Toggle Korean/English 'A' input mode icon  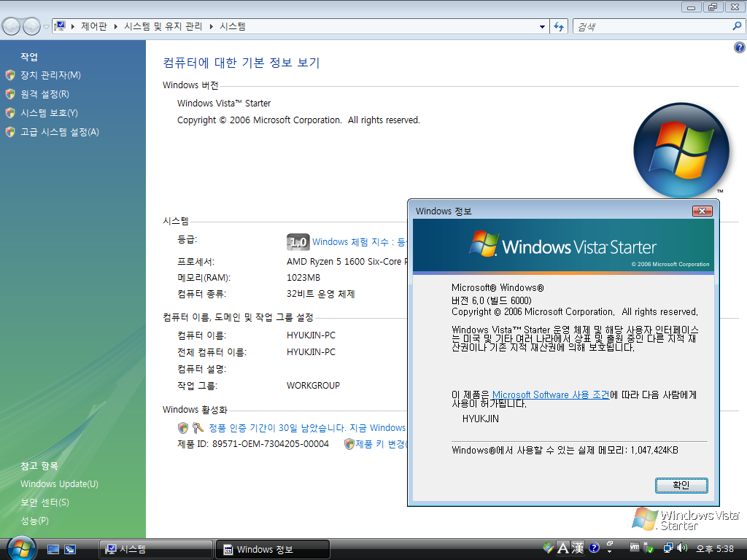click(x=563, y=548)
